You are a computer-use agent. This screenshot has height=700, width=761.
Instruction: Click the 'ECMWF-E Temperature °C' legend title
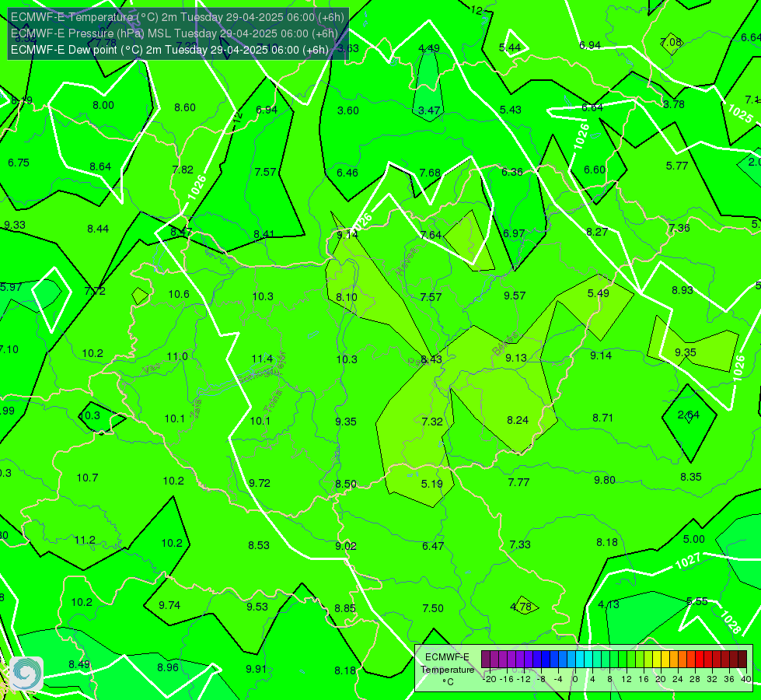click(448, 670)
